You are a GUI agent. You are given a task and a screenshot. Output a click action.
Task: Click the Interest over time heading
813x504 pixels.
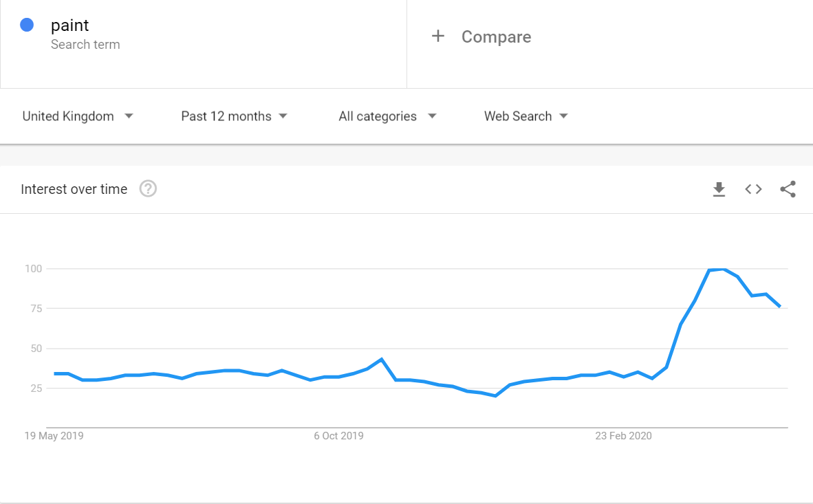(74, 189)
